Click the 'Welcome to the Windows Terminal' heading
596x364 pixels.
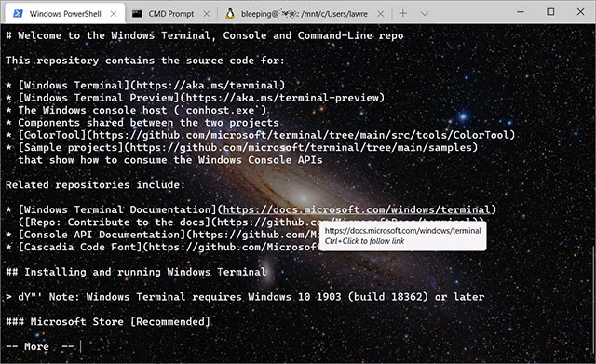coord(205,35)
